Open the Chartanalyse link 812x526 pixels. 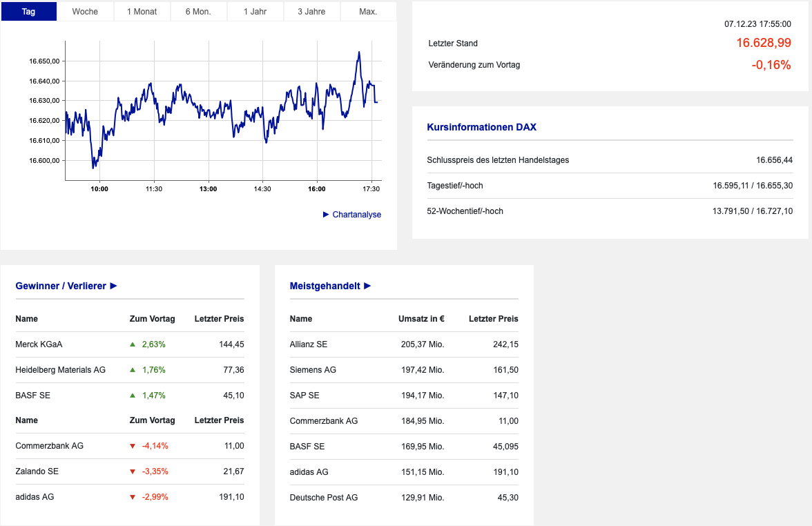pyautogui.click(x=356, y=215)
